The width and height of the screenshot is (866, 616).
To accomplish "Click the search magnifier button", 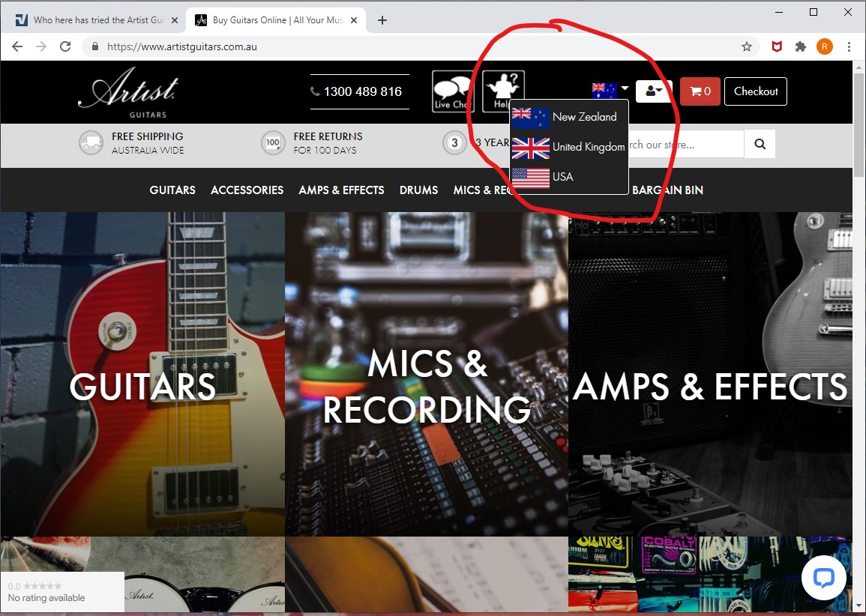I will click(760, 144).
